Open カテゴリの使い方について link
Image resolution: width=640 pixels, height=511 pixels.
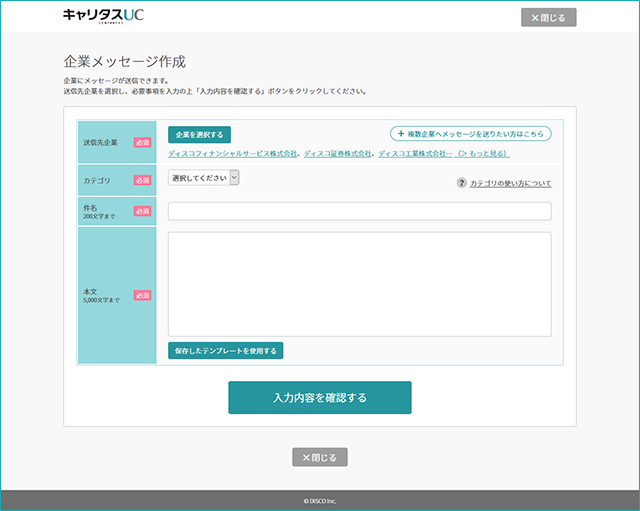510,183
